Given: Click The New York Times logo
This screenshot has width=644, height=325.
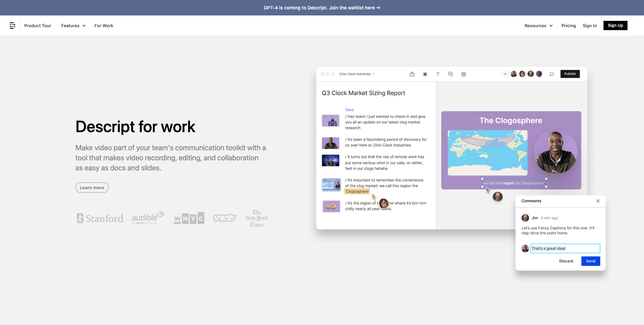Looking at the screenshot, I should tap(257, 218).
